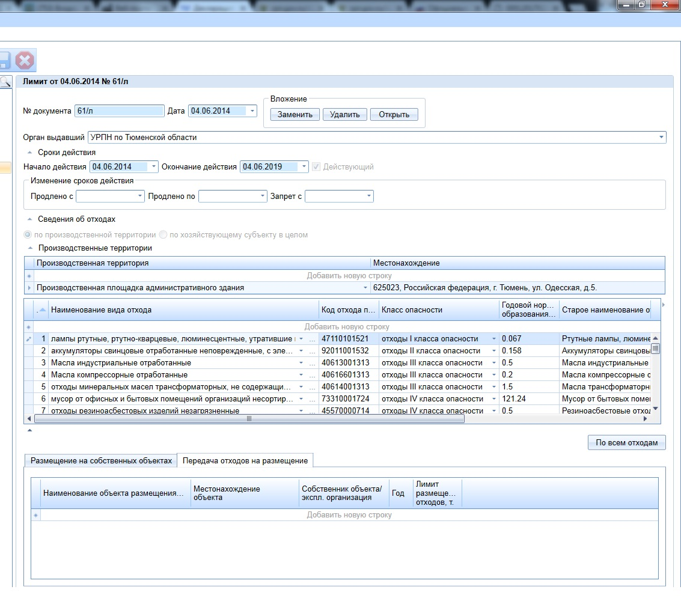Click scroll-right arrow of waste table scrollbar
The image size is (681, 616).
[x=646, y=419]
